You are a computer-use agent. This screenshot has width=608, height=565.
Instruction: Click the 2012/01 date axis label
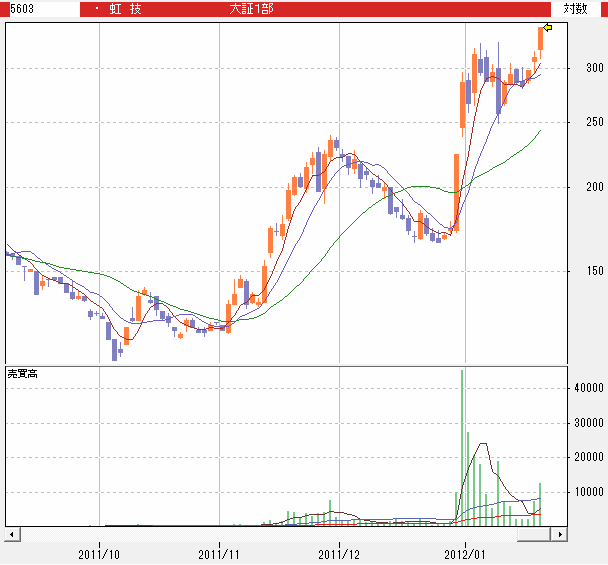pos(465,555)
